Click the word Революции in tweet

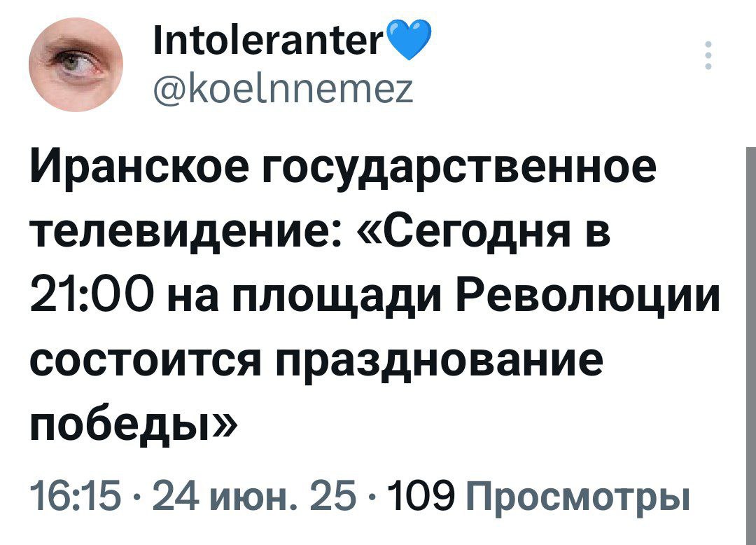pyautogui.click(x=588, y=296)
